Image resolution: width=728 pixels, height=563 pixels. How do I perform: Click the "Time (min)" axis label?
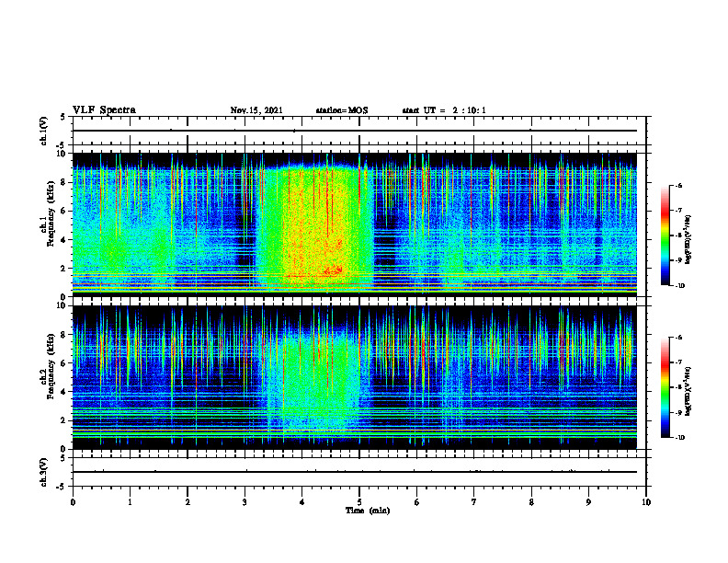(x=368, y=511)
